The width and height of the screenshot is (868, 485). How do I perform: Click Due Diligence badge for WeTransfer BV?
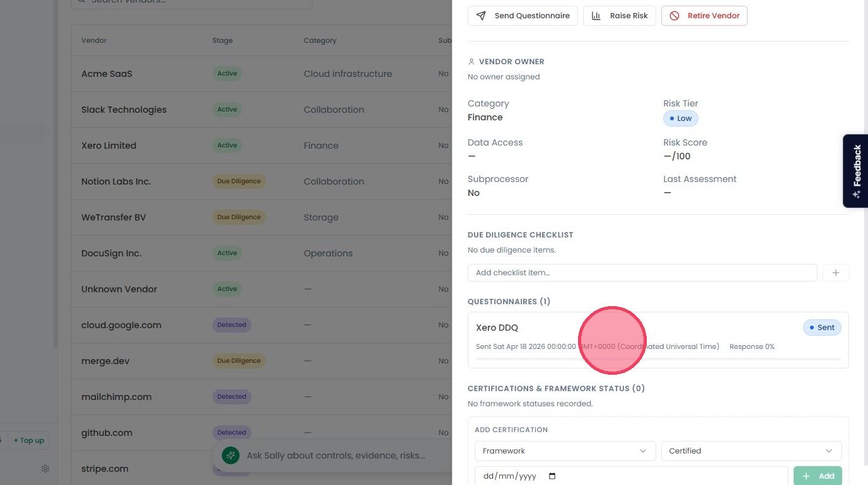(x=239, y=217)
